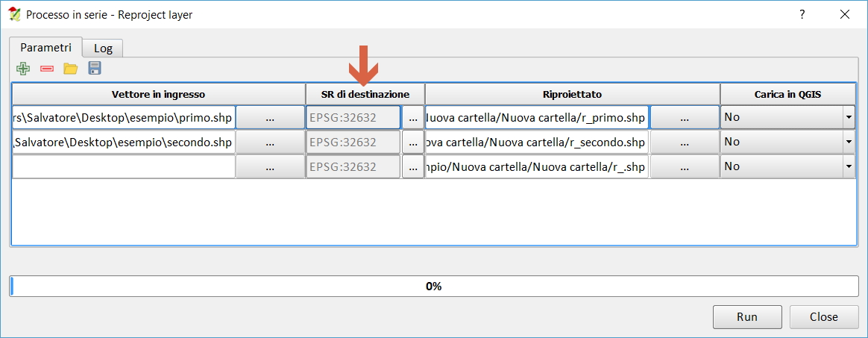Click the red minus remove row icon
868x338 pixels.
(x=47, y=69)
